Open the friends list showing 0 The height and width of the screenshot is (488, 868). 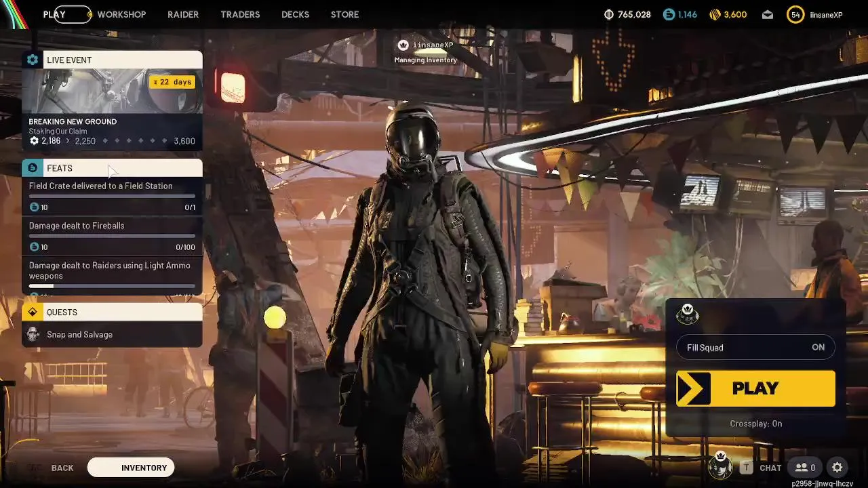(806, 468)
